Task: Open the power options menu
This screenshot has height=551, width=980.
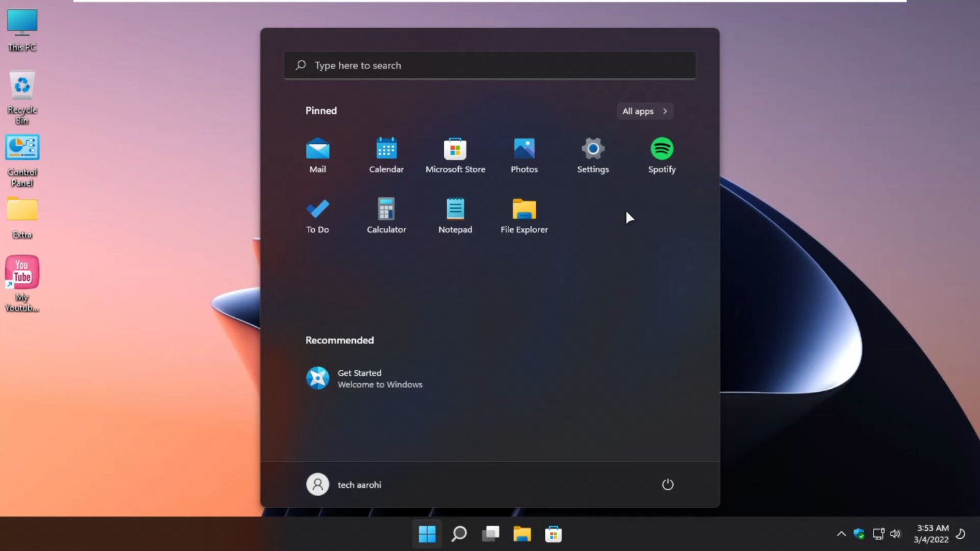Action: (668, 484)
